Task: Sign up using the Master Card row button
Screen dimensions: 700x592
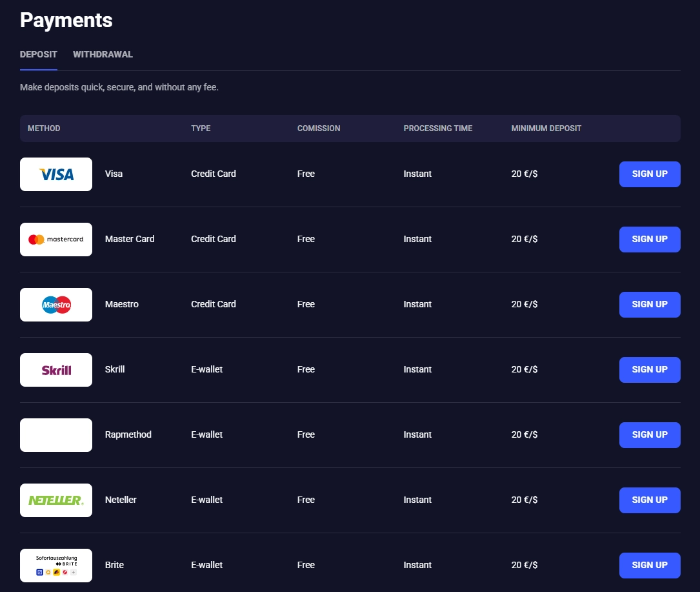Action: [650, 240]
